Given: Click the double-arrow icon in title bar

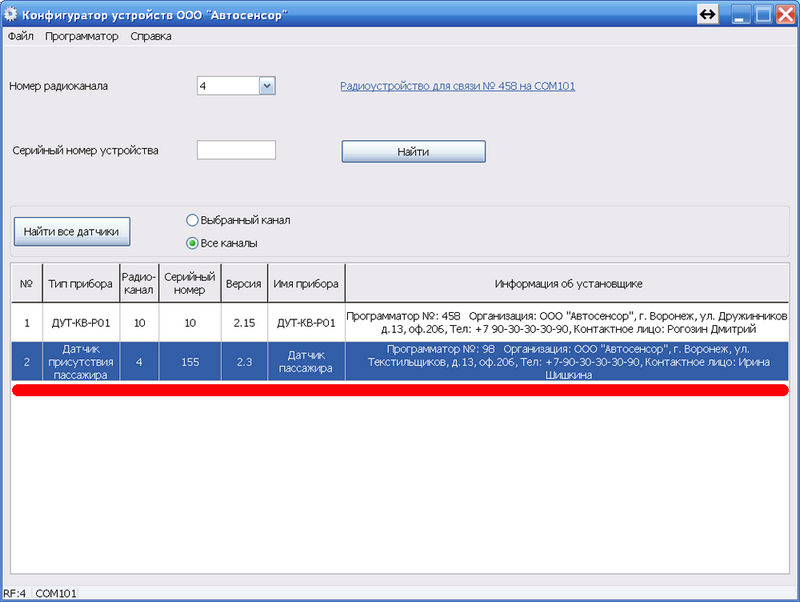Looking at the screenshot, I should [707, 14].
